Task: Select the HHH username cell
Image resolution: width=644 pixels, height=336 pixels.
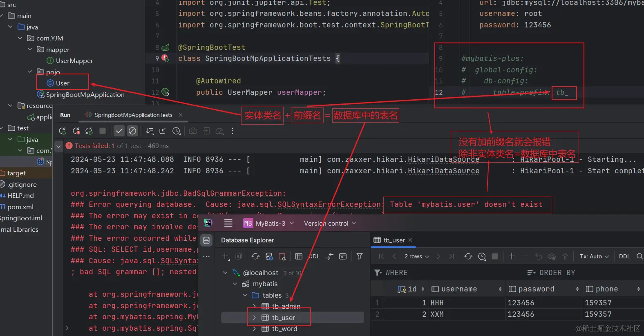Action: [467, 303]
